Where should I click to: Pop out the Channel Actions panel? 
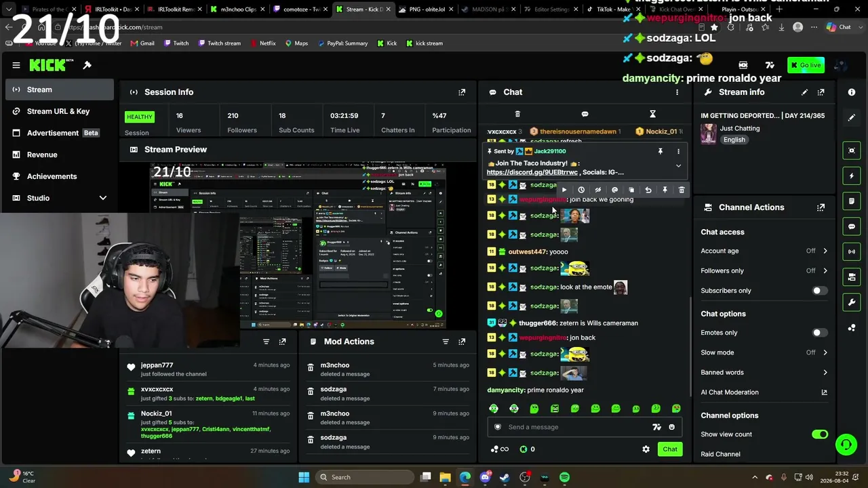(821, 207)
